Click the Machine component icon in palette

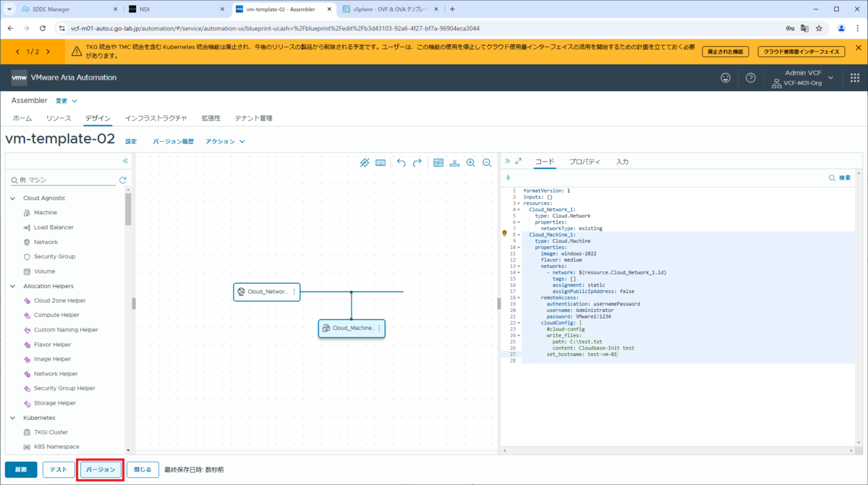tap(27, 213)
